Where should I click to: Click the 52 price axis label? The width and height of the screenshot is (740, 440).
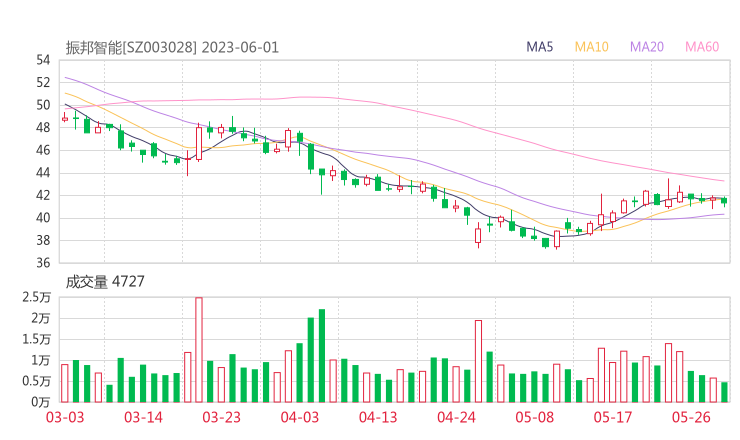point(43,83)
